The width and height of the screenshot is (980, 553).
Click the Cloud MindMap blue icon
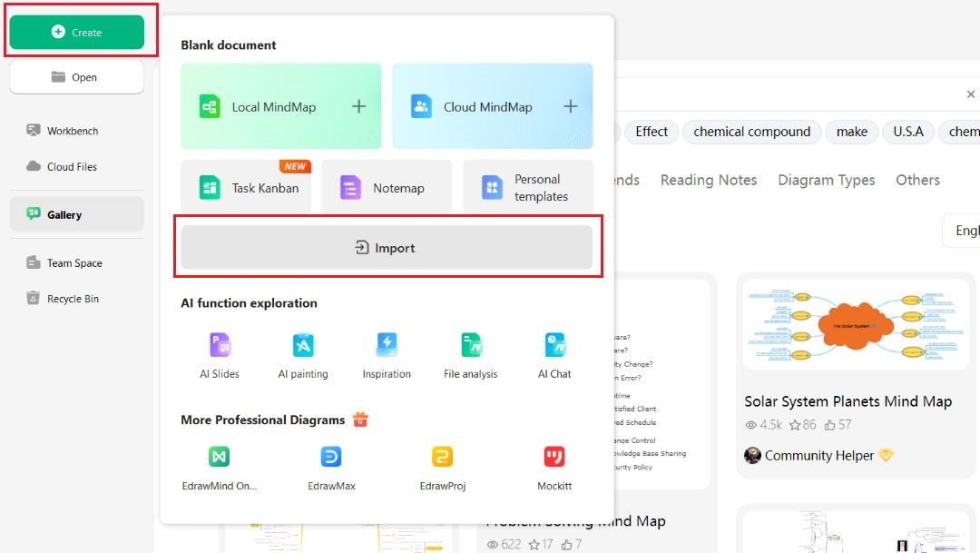(x=421, y=106)
